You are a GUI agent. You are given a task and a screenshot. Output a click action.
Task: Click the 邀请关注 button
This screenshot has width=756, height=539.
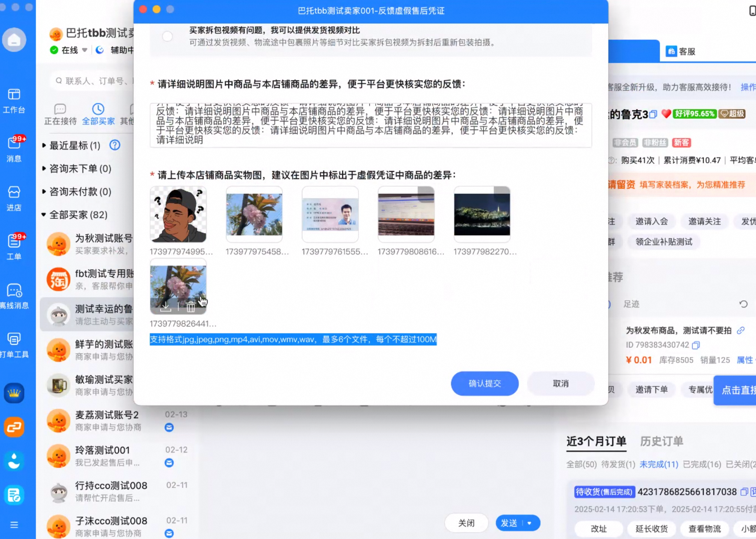pyautogui.click(x=704, y=221)
